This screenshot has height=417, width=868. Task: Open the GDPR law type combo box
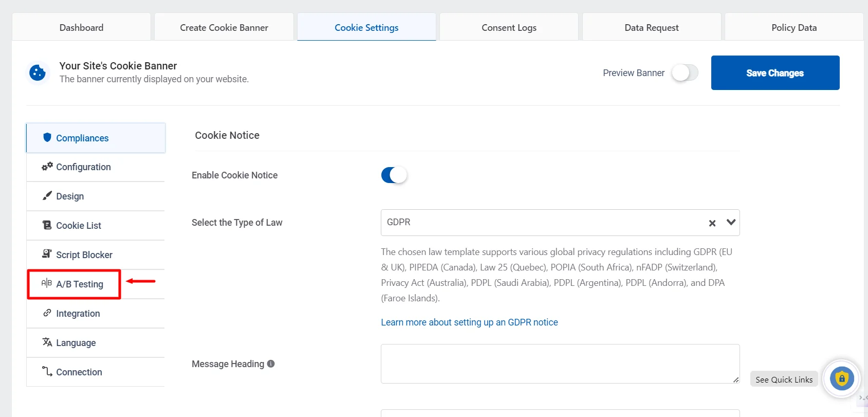pyautogui.click(x=560, y=223)
